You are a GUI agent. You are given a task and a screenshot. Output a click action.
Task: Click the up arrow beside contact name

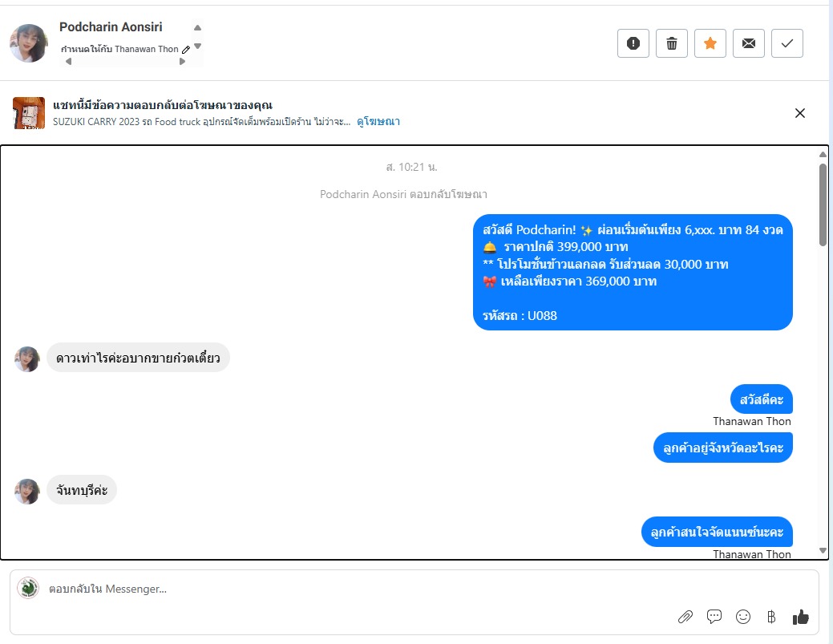198,28
